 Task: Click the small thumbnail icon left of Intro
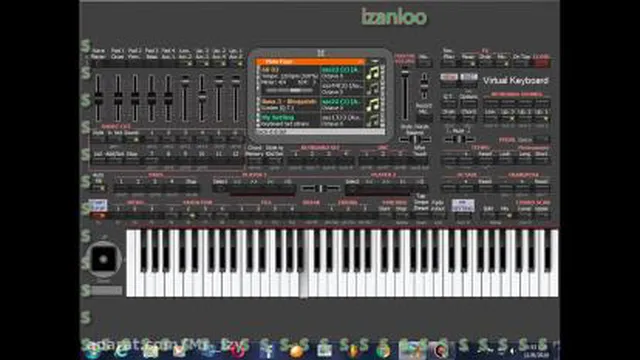pyautogui.click(x=98, y=205)
